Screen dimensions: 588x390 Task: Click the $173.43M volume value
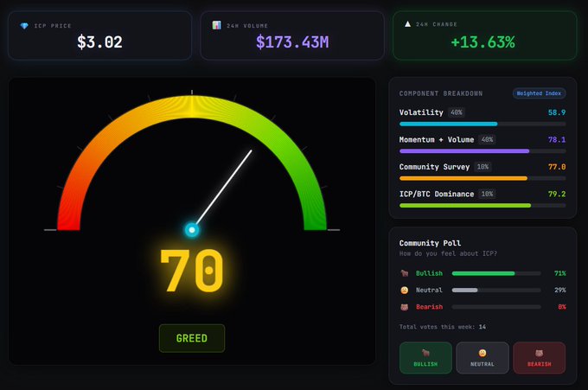point(292,42)
